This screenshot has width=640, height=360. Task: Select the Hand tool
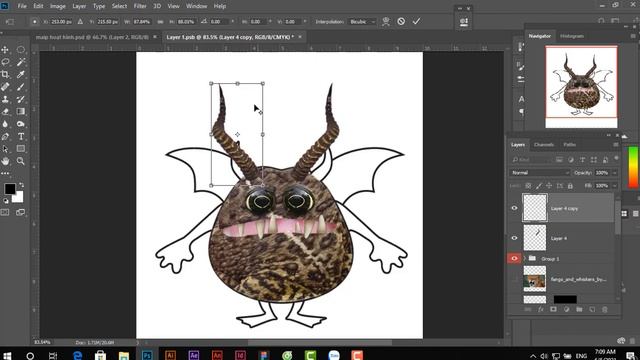click(5, 161)
